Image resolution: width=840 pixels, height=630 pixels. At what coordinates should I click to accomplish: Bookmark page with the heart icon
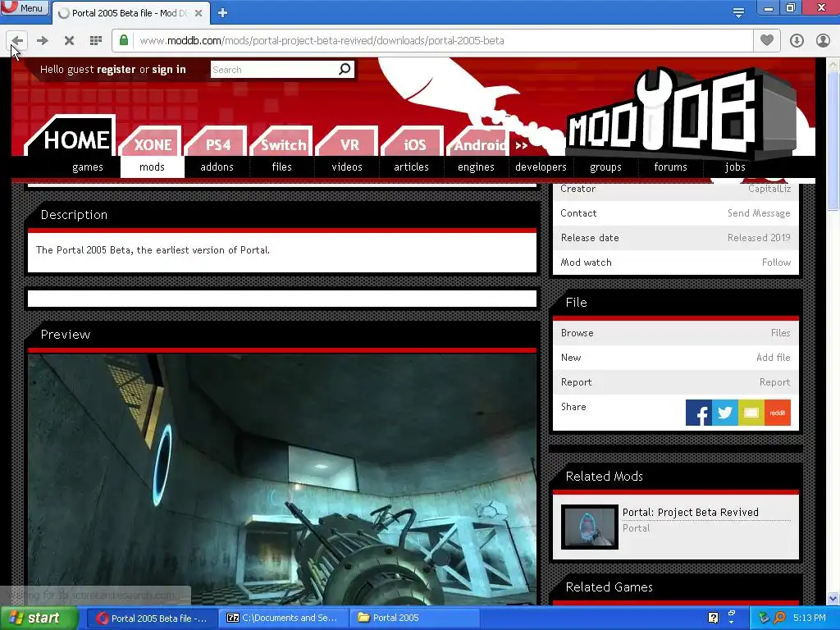click(x=767, y=40)
